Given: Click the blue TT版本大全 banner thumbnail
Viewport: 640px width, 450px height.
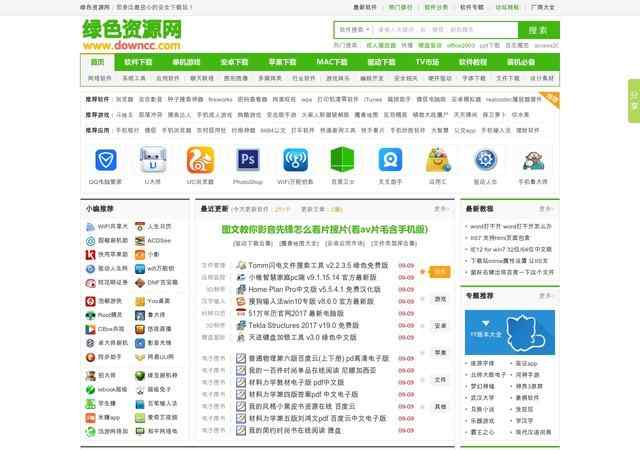Looking at the screenshot, I should pos(510,332).
